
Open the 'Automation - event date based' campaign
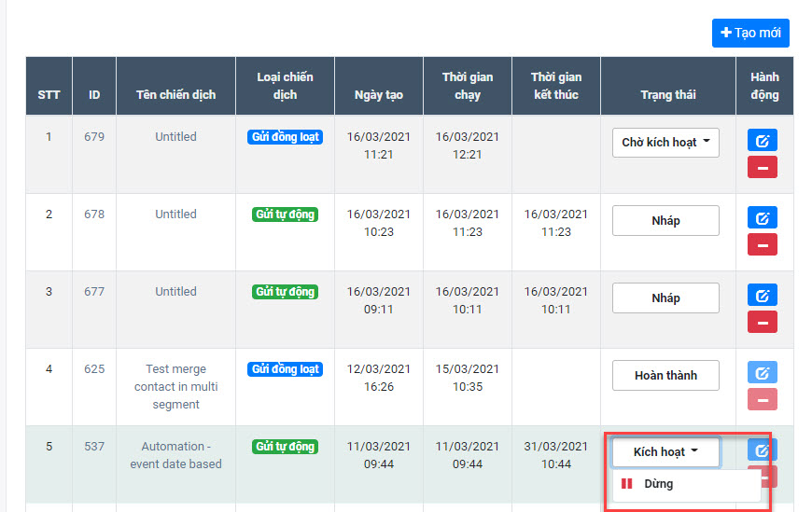(175, 455)
